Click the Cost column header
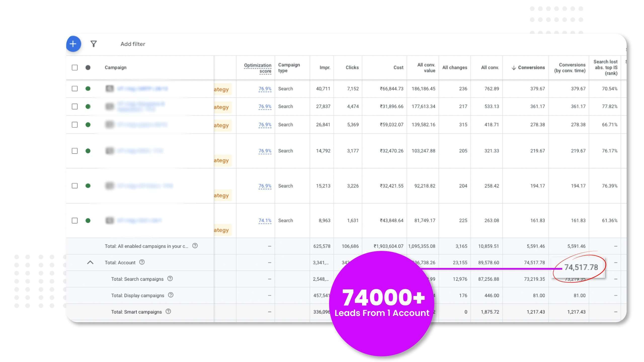 pyautogui.click(x=398, y=67)
